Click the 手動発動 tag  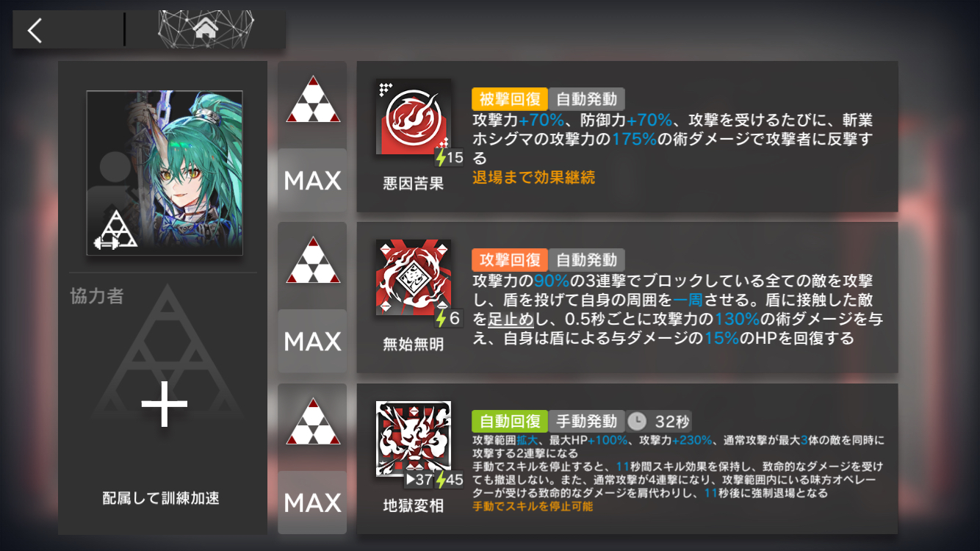(x=586, y=421)
